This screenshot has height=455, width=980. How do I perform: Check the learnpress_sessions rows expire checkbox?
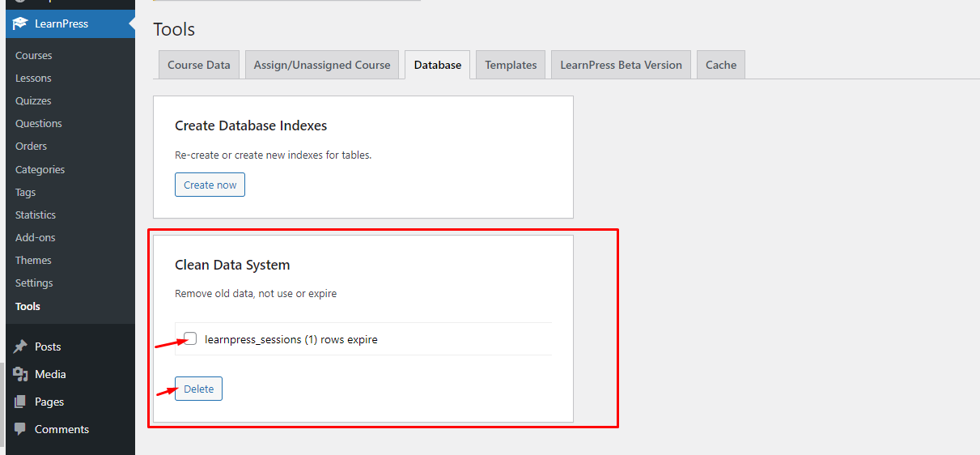pos(190,338)
